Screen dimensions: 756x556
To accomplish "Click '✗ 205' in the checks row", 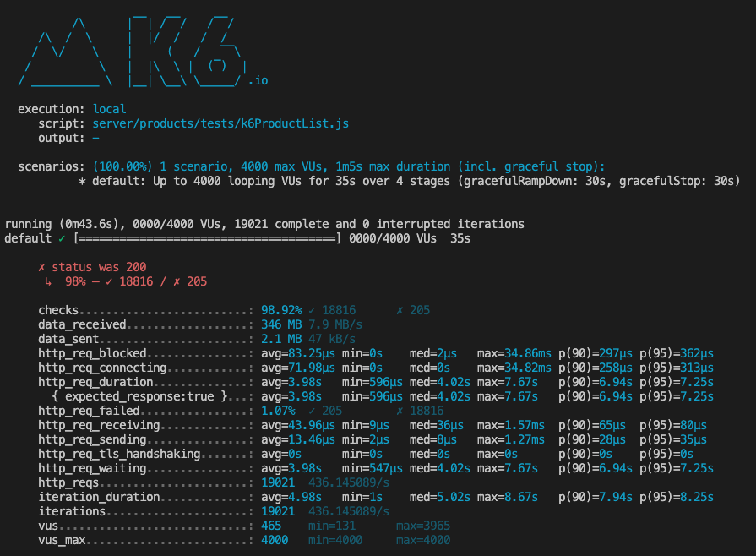I will (413, 310).
